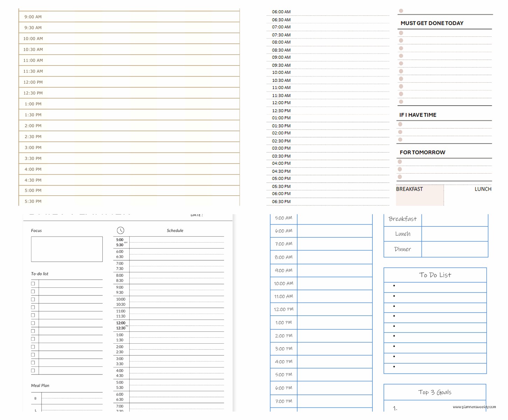Click the empty cell next to Breakfast in the meal table

click(x=454, y=219)
